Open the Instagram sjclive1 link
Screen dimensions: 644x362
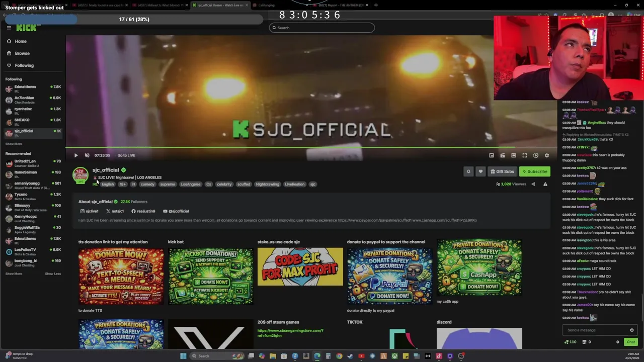pos(89,211)
